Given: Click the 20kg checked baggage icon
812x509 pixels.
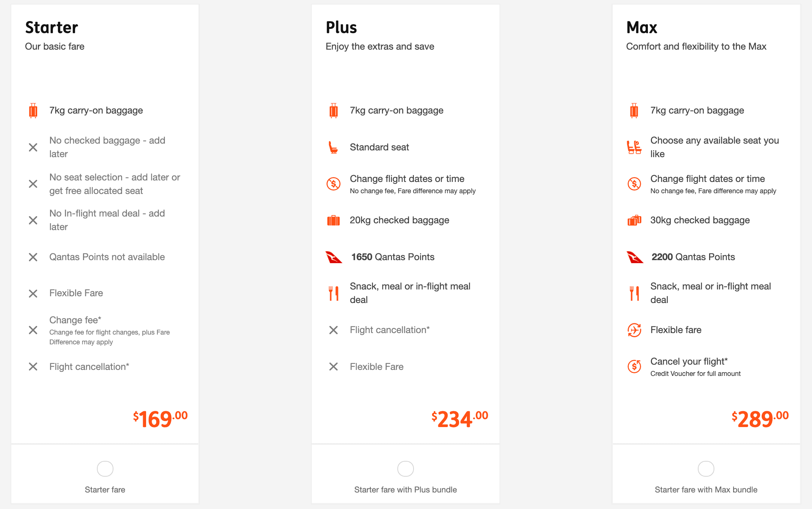Looking at the screenshot, I should (x=333, y=220).
